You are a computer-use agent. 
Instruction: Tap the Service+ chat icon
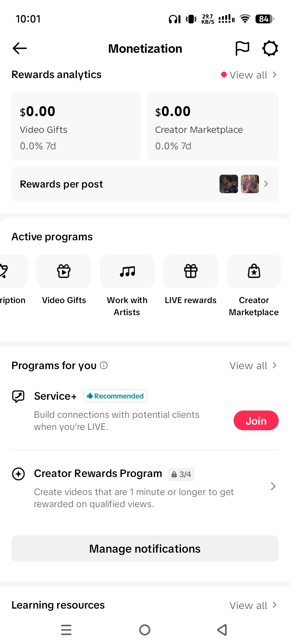19,396
